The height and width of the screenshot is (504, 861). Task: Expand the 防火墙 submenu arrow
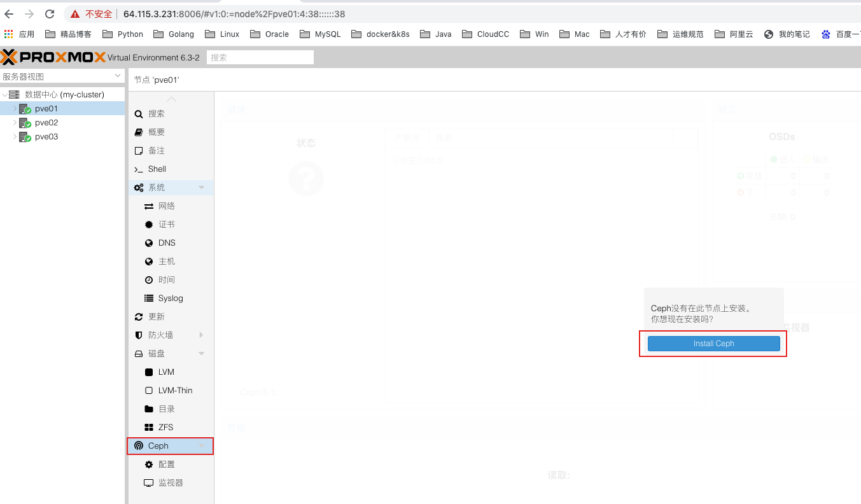202,335
